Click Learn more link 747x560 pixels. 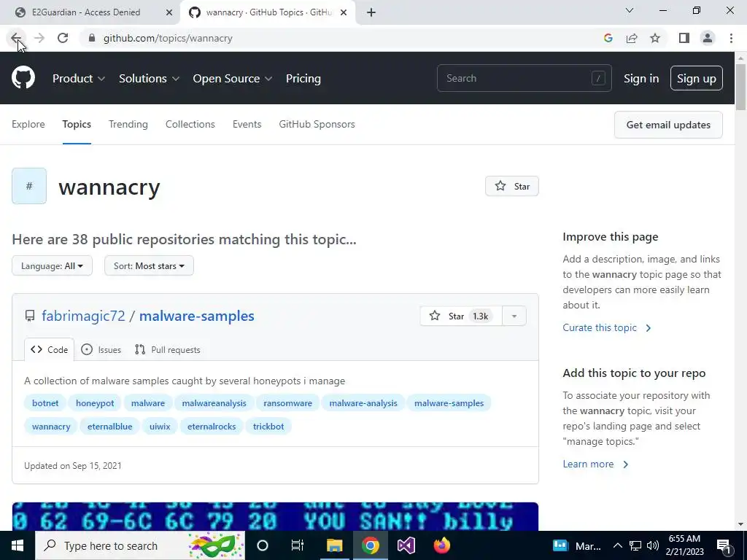point(595,464)
